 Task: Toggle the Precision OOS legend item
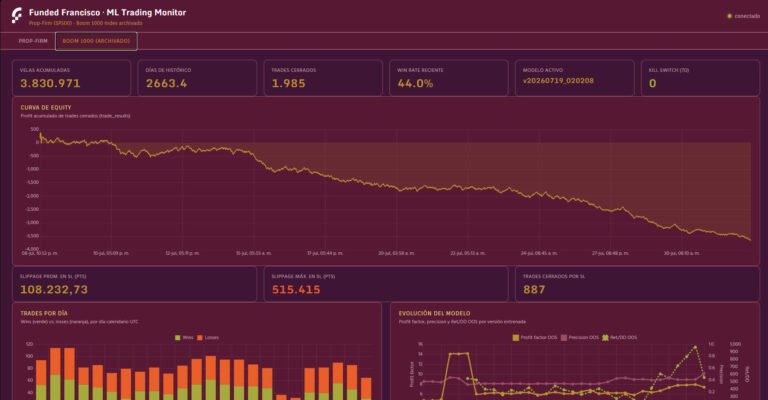coord(580,338)
